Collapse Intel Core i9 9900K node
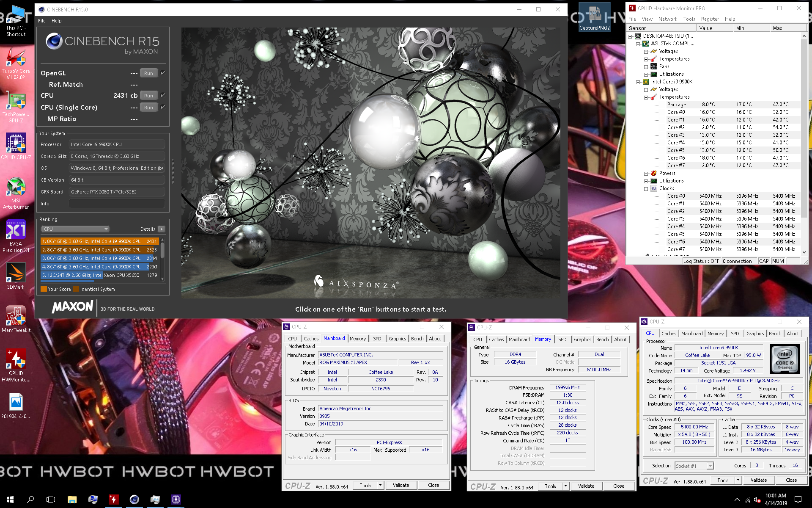 638,82
